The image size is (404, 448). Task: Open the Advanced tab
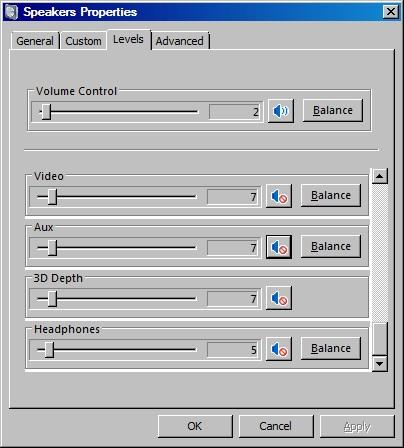pyautogui.click(x=180, y=41)
